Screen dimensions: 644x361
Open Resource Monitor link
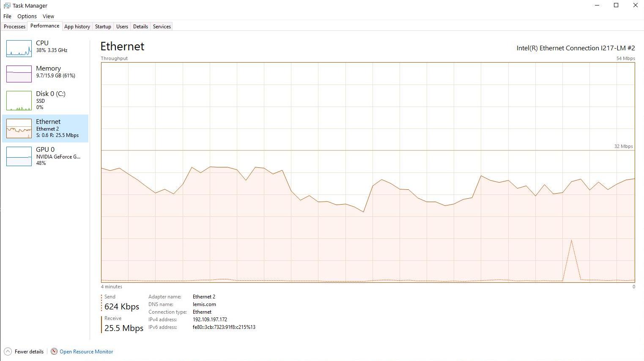point(86,351)
